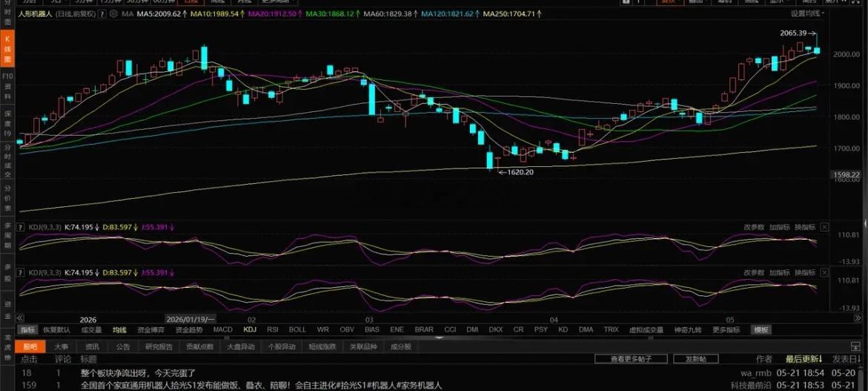This screenshot has height=391, width=868.
Task: Toggle the BOLL indicator
Action: (297, 329)
